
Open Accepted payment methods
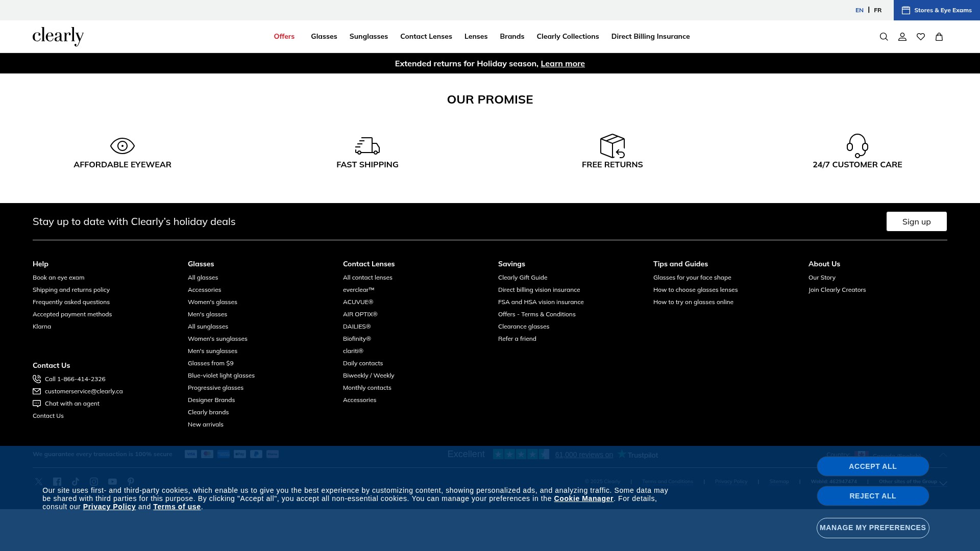coord(72,314)
